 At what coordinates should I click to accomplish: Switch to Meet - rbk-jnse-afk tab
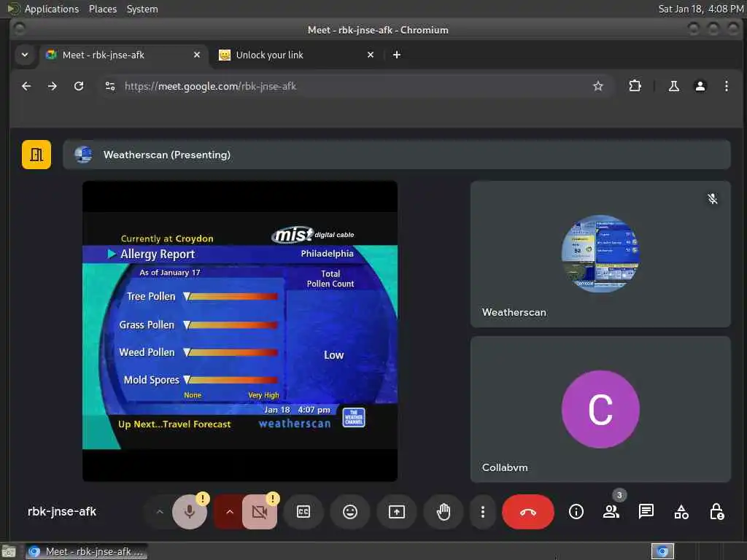tap(124, 55)
